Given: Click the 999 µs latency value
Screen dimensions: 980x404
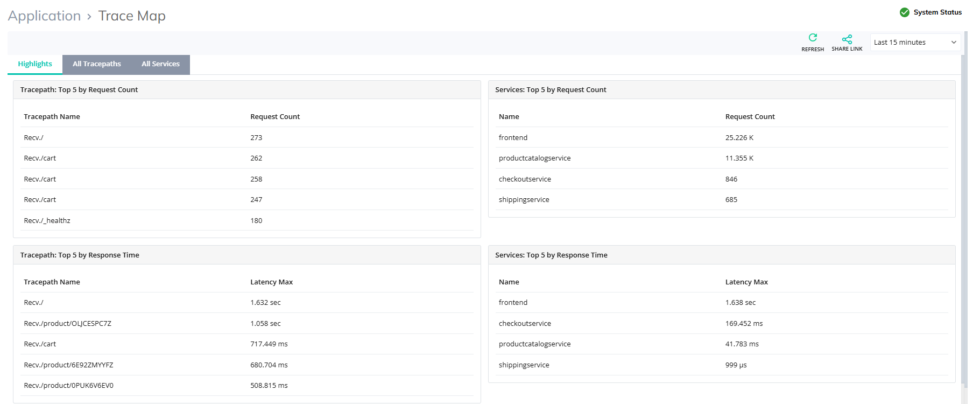Looking at the screenshot, I should 736,365.
